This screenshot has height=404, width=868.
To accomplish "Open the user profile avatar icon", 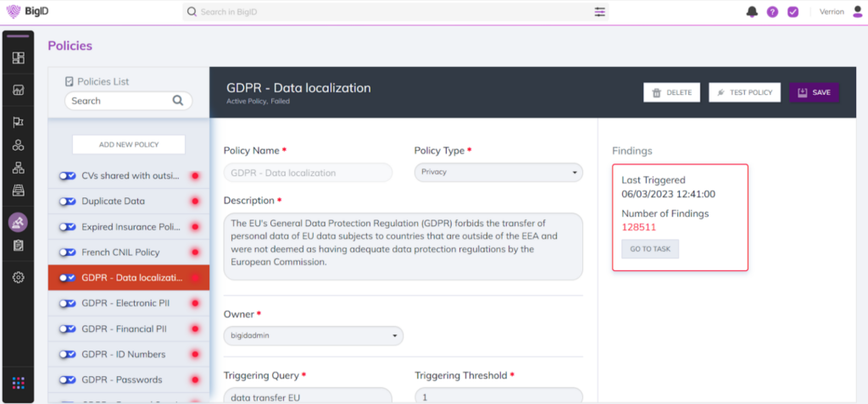I will (x=856, y=12).
